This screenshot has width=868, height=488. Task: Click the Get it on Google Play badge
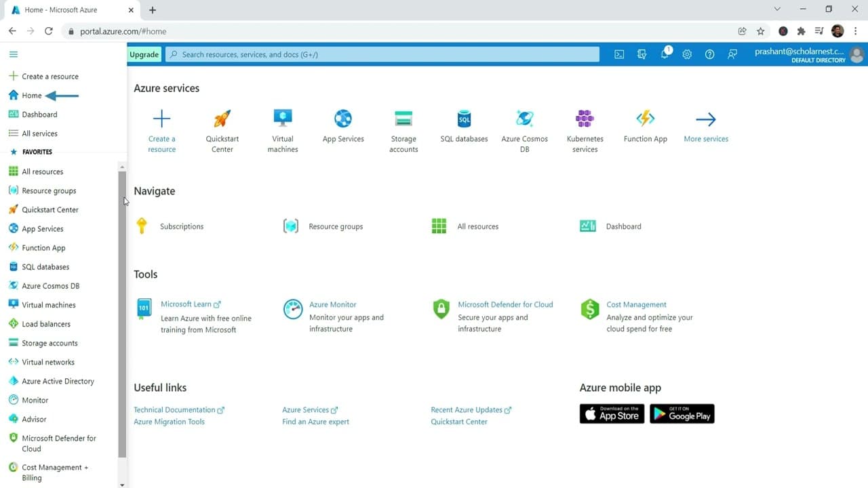(x=682, y=413)
